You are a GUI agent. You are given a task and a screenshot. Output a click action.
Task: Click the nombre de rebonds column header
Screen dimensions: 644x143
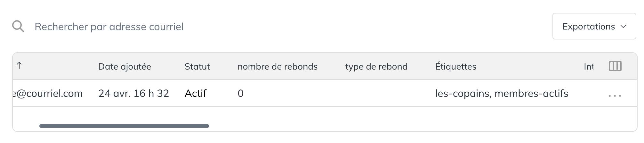click(278, 66)
